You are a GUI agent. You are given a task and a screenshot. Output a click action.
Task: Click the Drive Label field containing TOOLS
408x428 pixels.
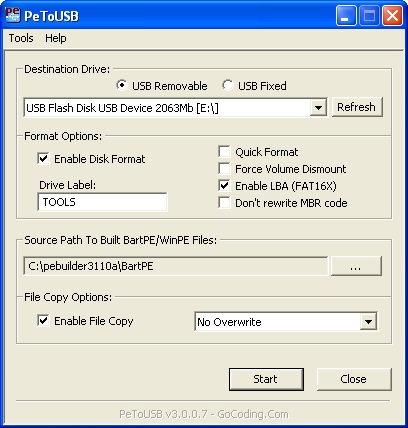coord(102,202)
